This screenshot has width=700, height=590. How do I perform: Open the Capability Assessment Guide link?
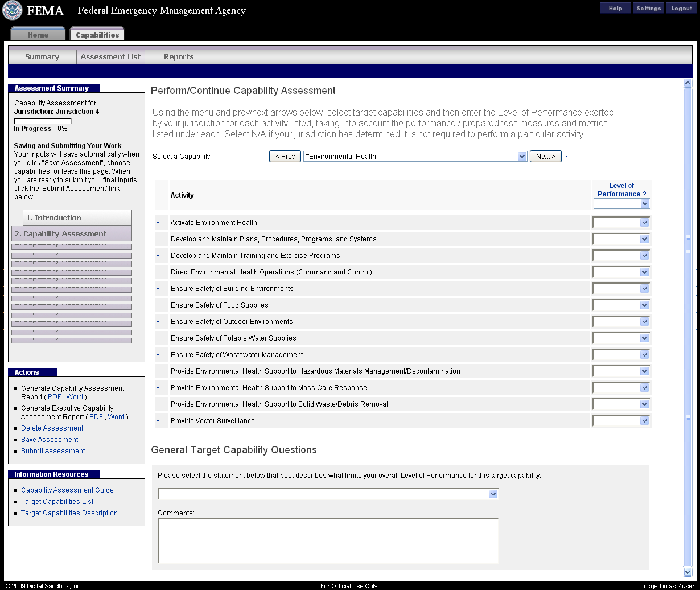(x=67, y=490)
